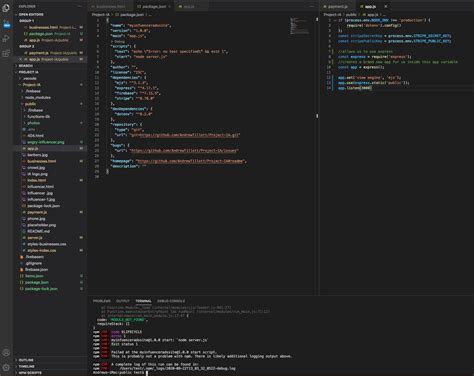Screen dimensions: 474x376
Task: Click the angry-influencer.png image icon
Action: (24, 142)
